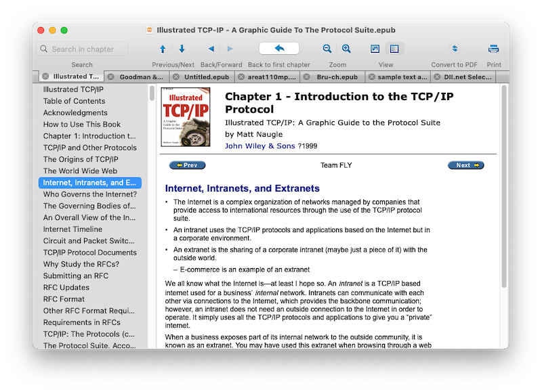Close the Goodman tab
542x392 pixels.
click(111, 77)
